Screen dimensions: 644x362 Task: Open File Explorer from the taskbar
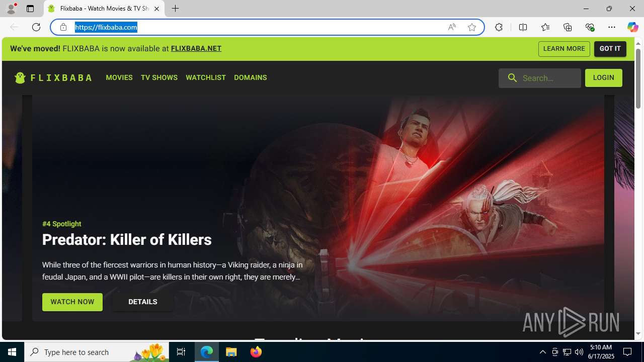231,352
